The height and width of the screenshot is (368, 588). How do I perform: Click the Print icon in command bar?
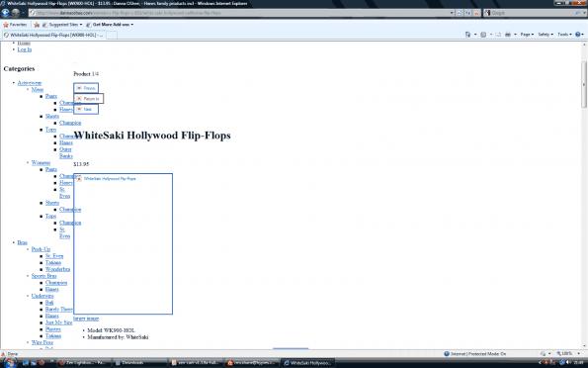coord(508,35)
